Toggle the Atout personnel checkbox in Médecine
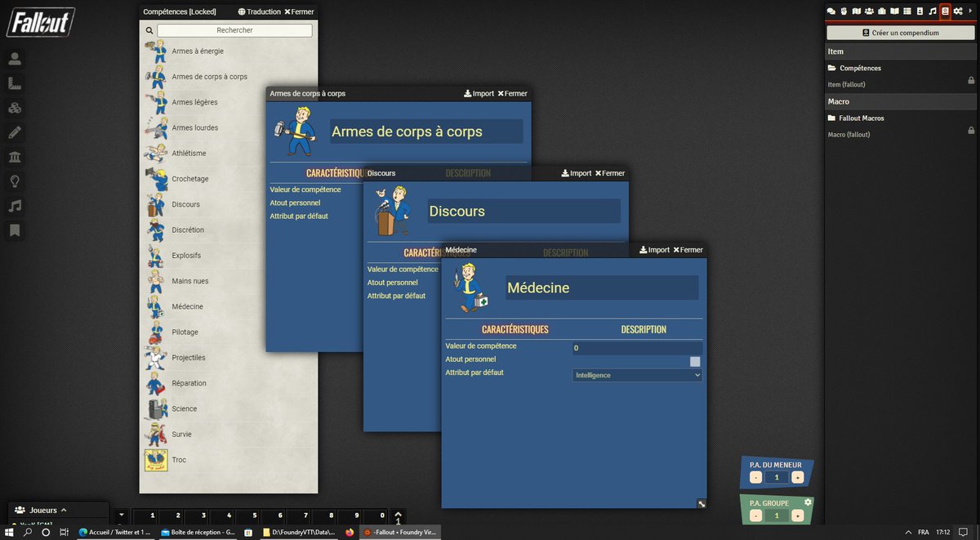 (695, 361)
